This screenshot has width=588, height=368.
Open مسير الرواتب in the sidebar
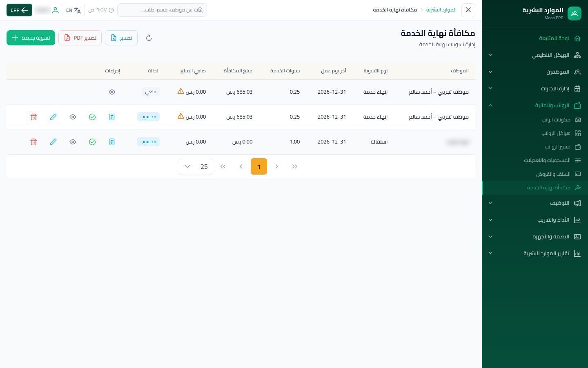[x=535, y=147]
